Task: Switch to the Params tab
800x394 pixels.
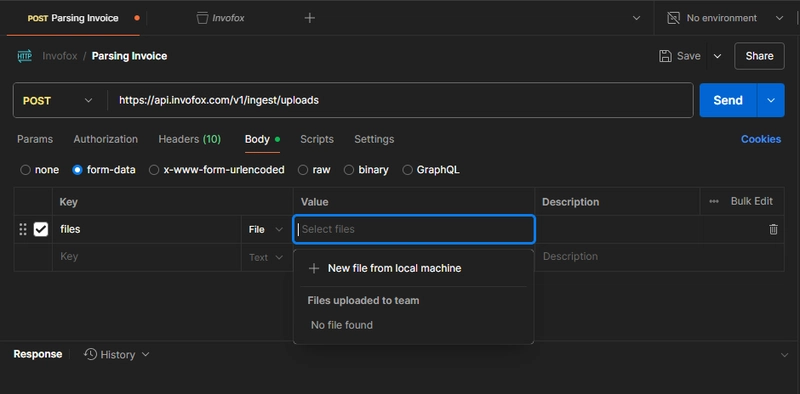Action: 35,139
